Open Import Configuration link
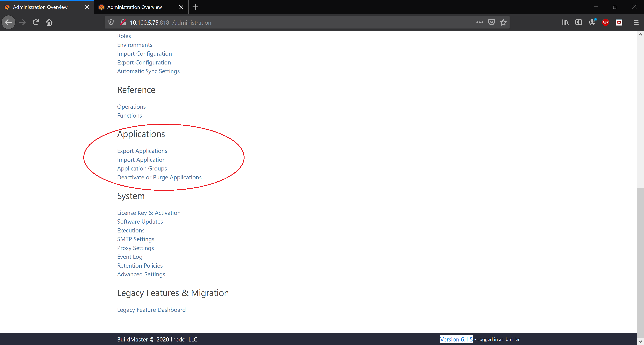The width and height of the screenshot is (644, 345). pos(144,53)
